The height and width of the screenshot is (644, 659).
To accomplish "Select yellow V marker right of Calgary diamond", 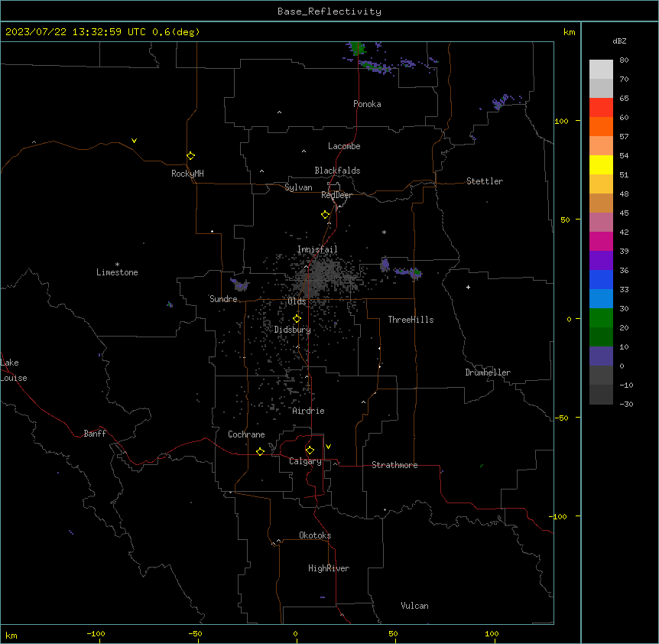I will (x=328, y=447).
